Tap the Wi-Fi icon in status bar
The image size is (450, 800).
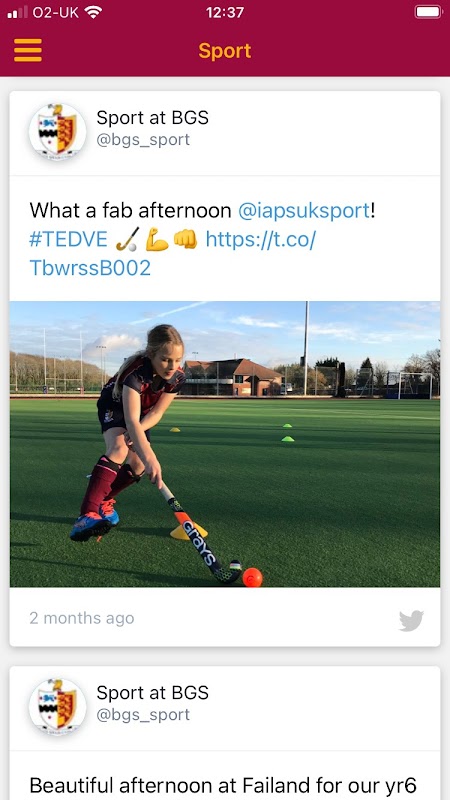point(93,12)
